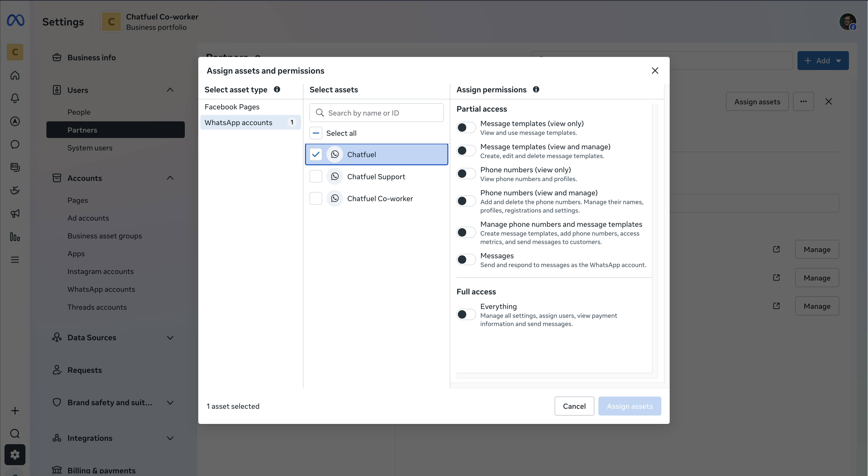This screenshot has width=868, height=476.
Task: Click the first external-link icon beside Manage
Action: (776, 249)
